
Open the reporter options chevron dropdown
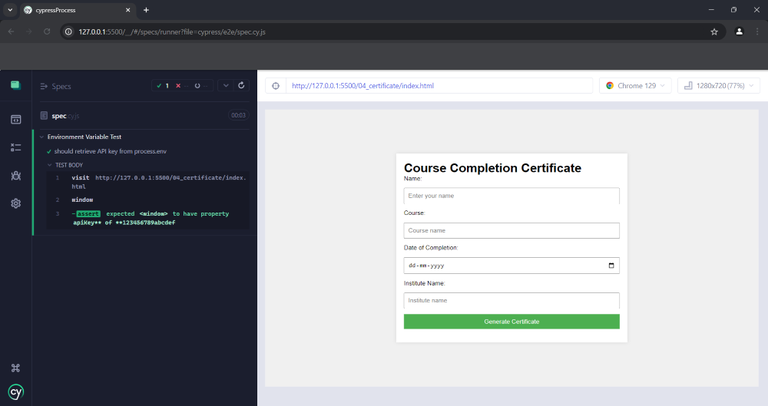click(225, 86)
